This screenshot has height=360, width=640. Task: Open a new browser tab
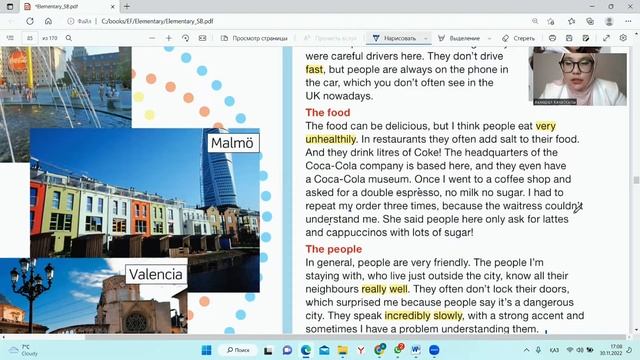coord(127,7)
